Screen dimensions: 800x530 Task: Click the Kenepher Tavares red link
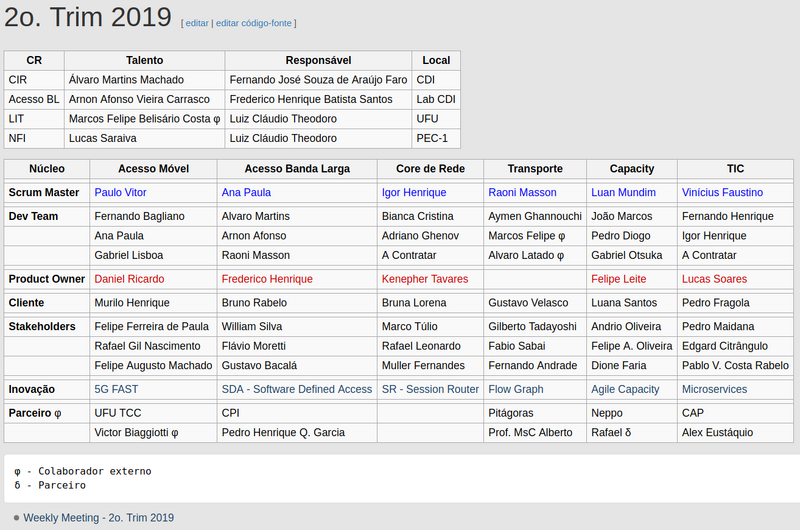click(x=425, y=279)
